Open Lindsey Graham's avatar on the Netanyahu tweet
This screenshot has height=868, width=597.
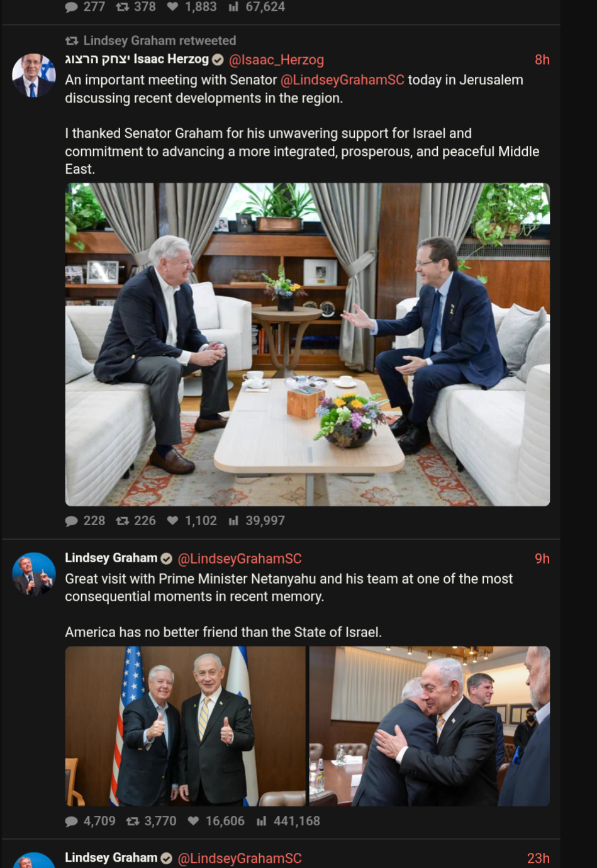click(x=34, y=574)
